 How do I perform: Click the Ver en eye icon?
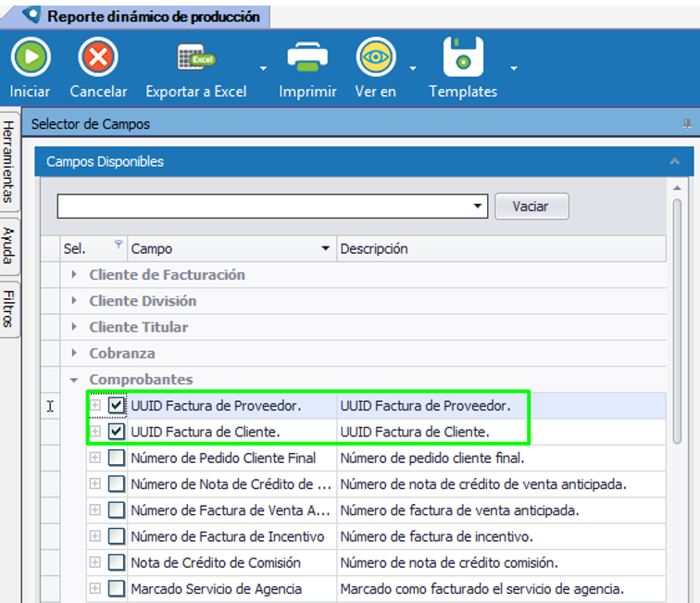(x=376, y=57)
